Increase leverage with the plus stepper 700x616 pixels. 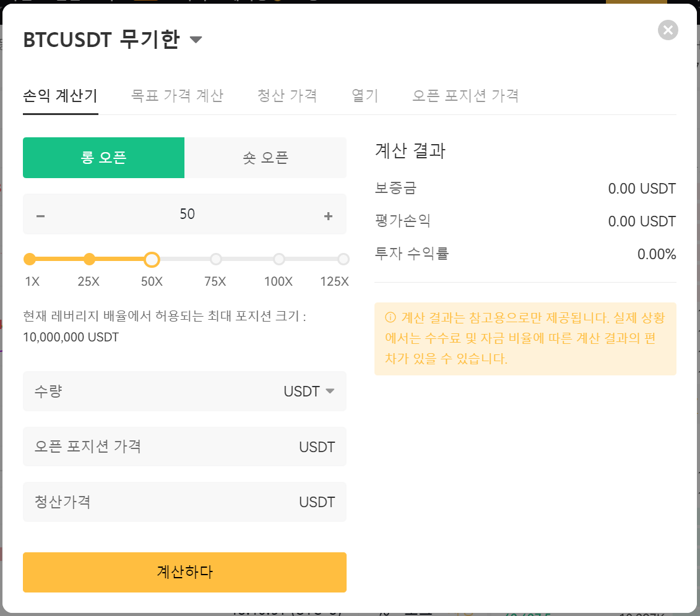coord(329,214)
